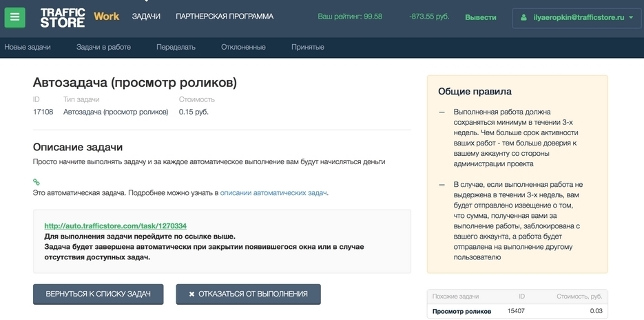
Task: Open the auto.trafficstore.com task link
Action: 115,226
